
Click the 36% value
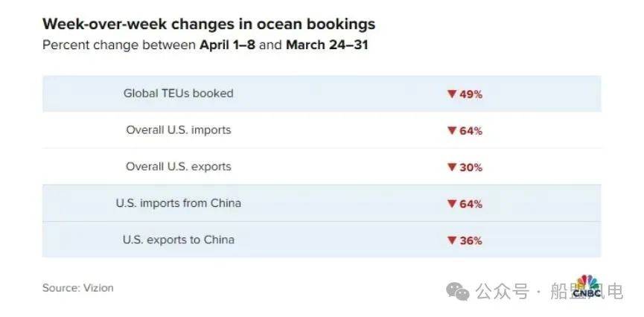click(x=471, y=240)
